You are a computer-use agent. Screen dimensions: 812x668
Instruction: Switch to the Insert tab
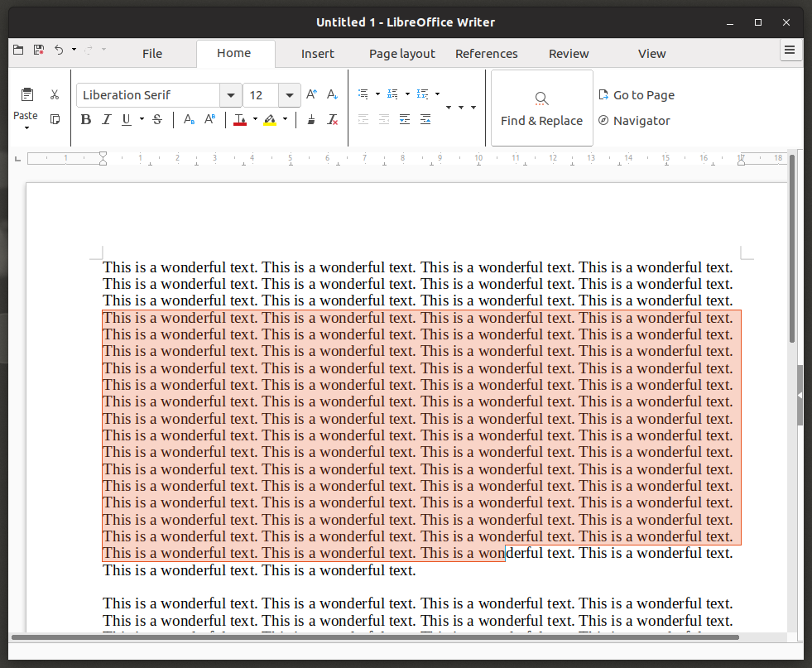(x=318, y=54)
